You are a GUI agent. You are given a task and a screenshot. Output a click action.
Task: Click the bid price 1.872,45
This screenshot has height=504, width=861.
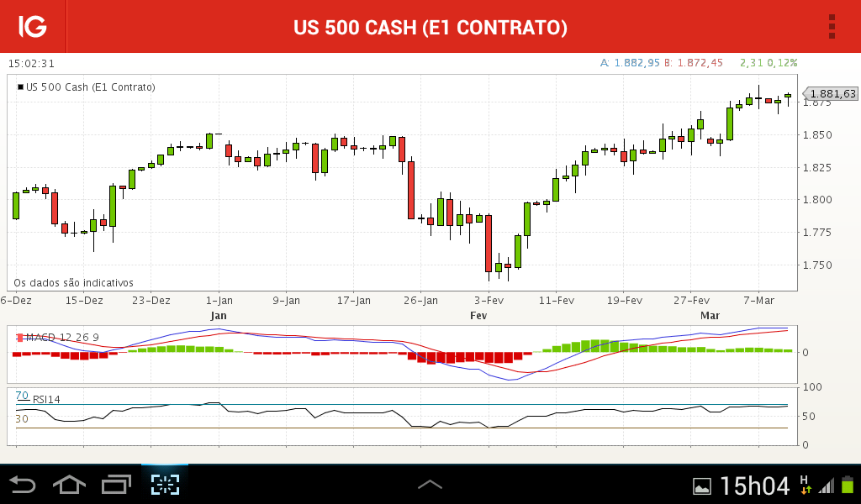tap(700, 63)
